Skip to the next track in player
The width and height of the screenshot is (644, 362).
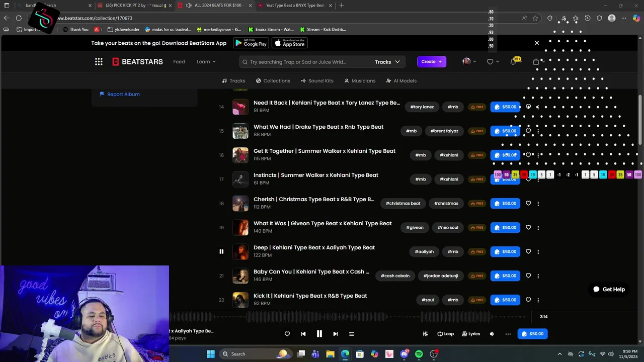335,334
